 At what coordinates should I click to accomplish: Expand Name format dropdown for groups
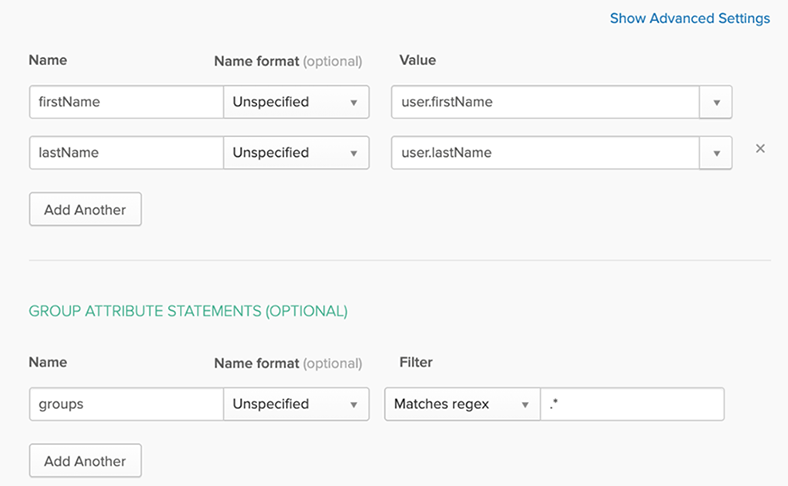[x=296, y=404]
